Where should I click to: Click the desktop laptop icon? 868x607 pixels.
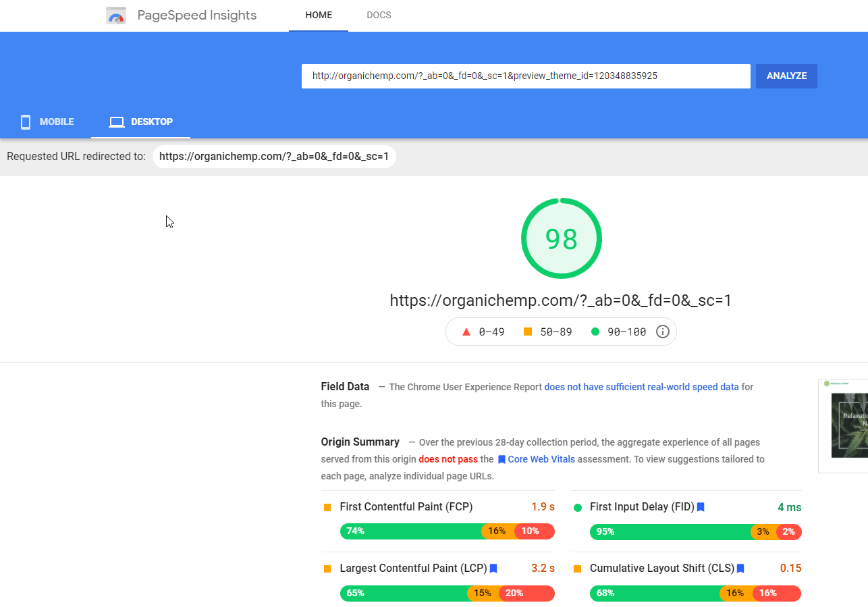click(x=117, y=122)
